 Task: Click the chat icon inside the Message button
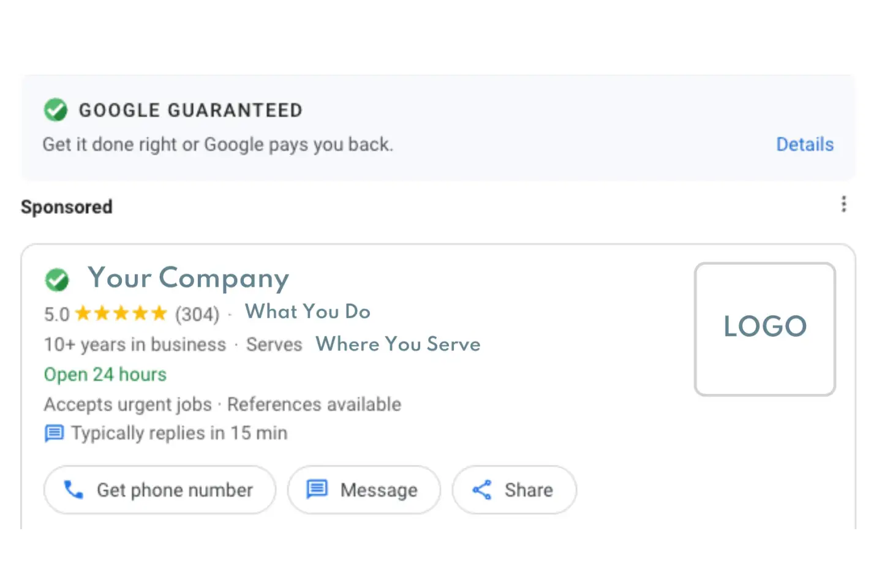pos(317,489)
